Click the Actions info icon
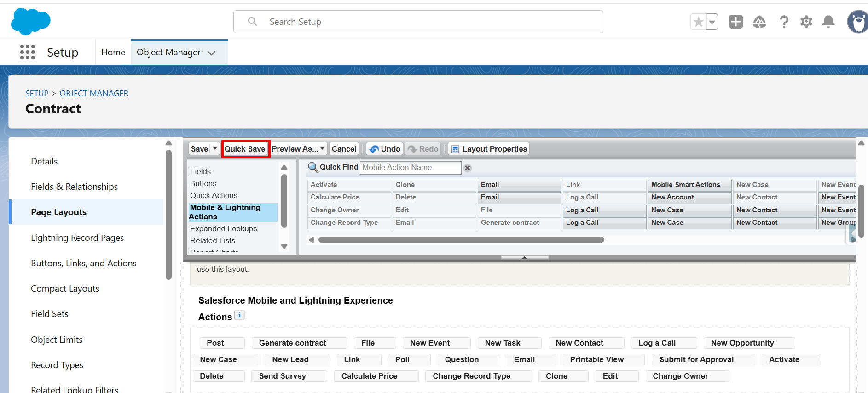The image size is (868, 393). tap(239, 315)
